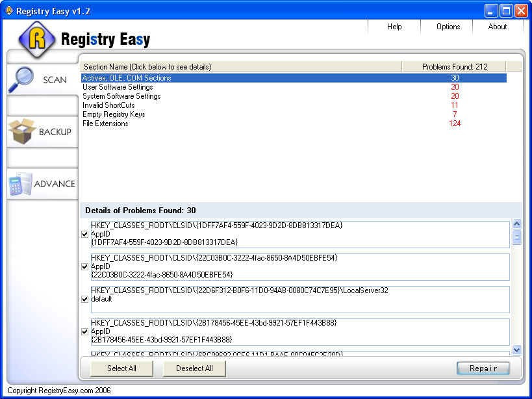
Task: Click the 11 count for Invalid ShortCuts
Action: click(455, 105)
